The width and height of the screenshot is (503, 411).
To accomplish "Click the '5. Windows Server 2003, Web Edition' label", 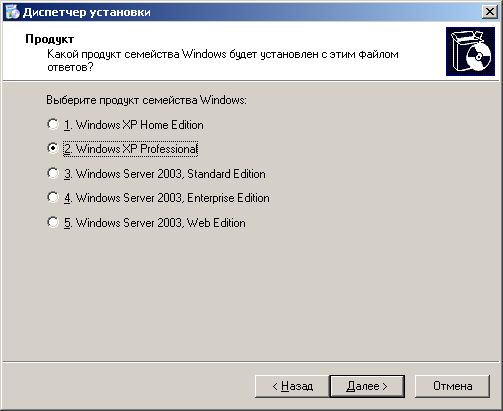I will 155,223.
